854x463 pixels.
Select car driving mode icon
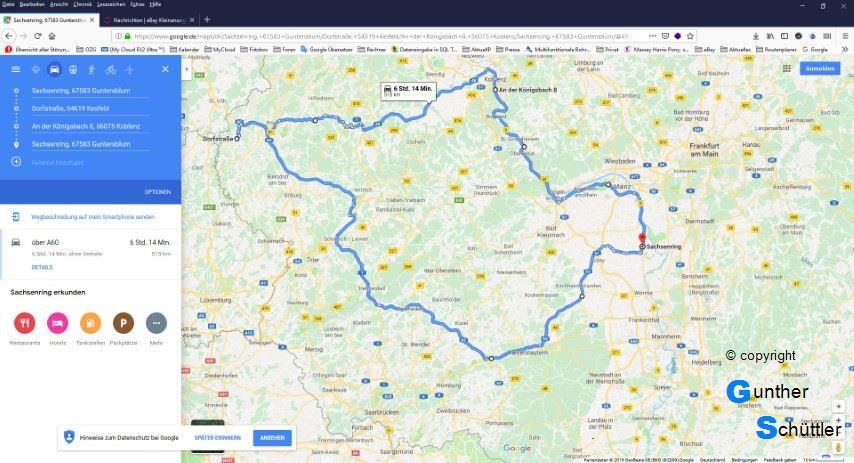click(54, 70)
